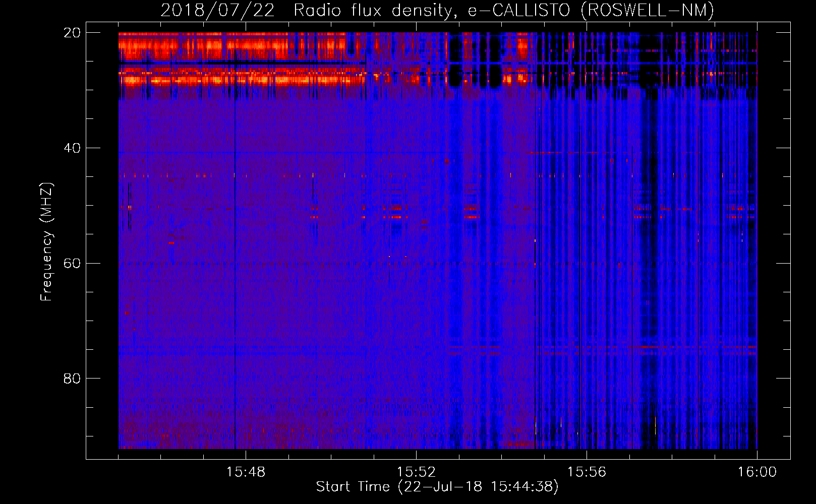The height and width of the screenshot is (504, 816).
Task: Click the "Start Time (22-Jul-18 15:44:38)" label
Action: point(437,487)
